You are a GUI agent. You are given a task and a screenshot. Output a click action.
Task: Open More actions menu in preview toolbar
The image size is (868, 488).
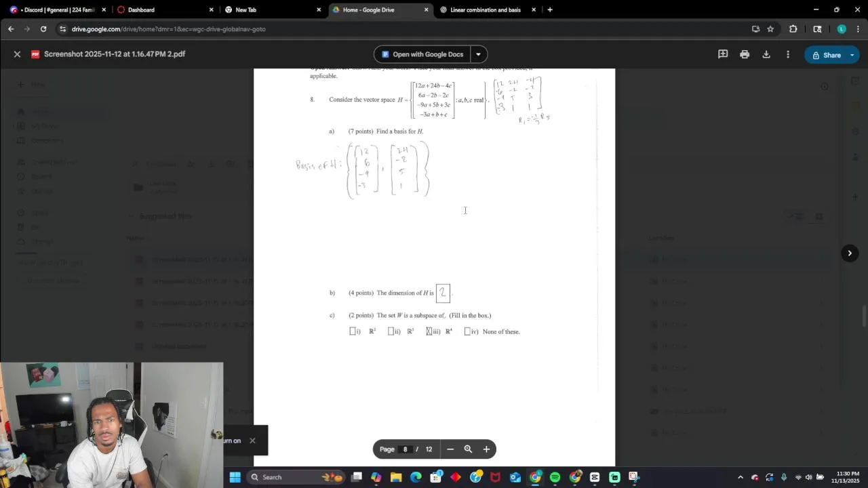(x=788, y=54)
